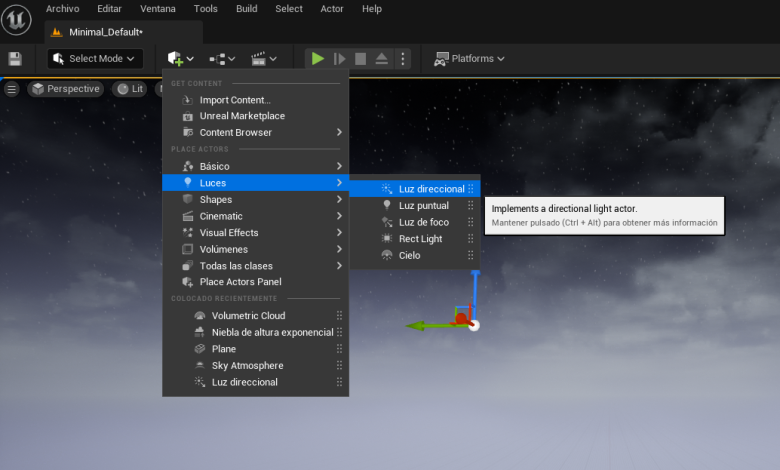Open the Add content cube-plus button
Viewport: 780px width, 470px height.
tap(180, 59)
